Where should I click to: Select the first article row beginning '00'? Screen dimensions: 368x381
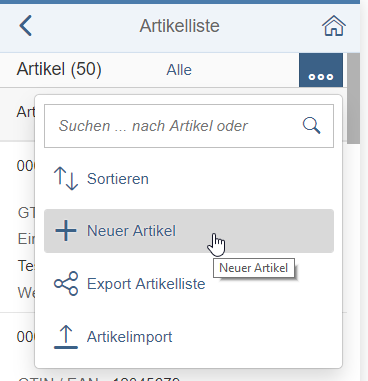coord(17,227)
